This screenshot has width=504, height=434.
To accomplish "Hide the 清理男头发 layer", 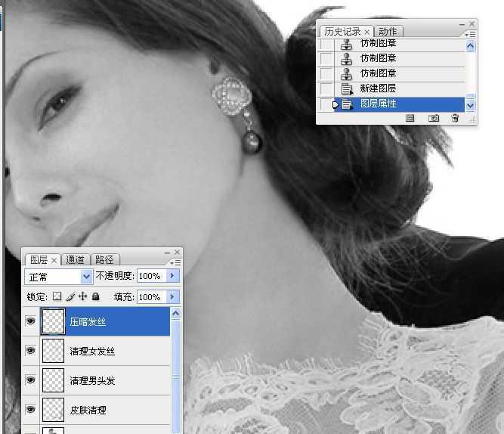I will click(30, 380).
